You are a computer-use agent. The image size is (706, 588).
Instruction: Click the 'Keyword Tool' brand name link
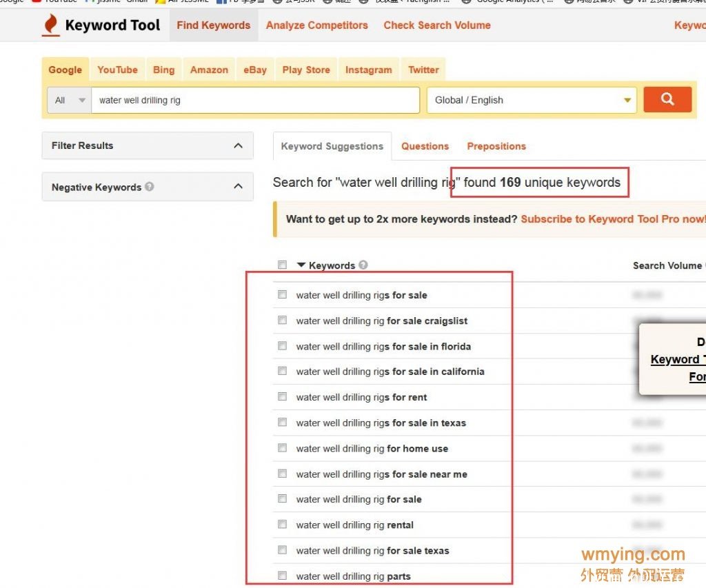(x=112, y=26)
